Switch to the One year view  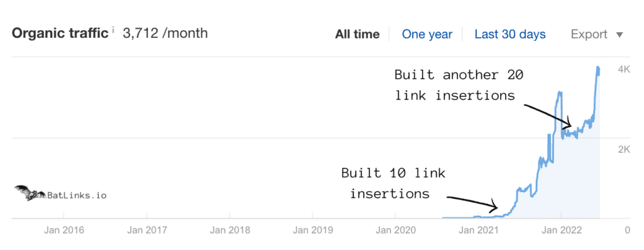pyautogui.click(x=427, y=34)
